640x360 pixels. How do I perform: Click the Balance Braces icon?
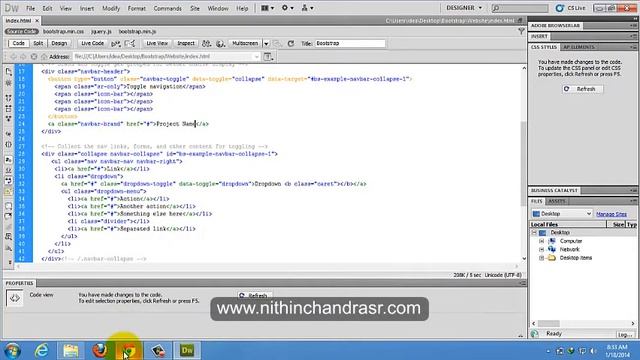click(9, 144)
